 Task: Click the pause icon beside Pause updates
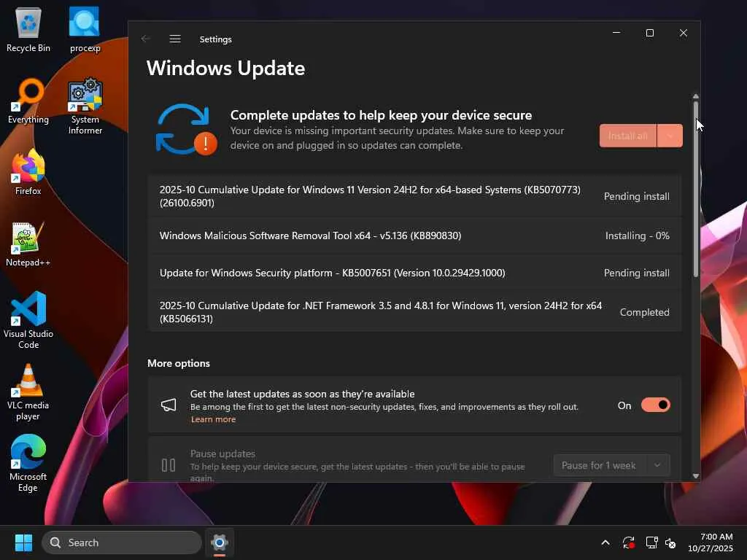[169, 465]
